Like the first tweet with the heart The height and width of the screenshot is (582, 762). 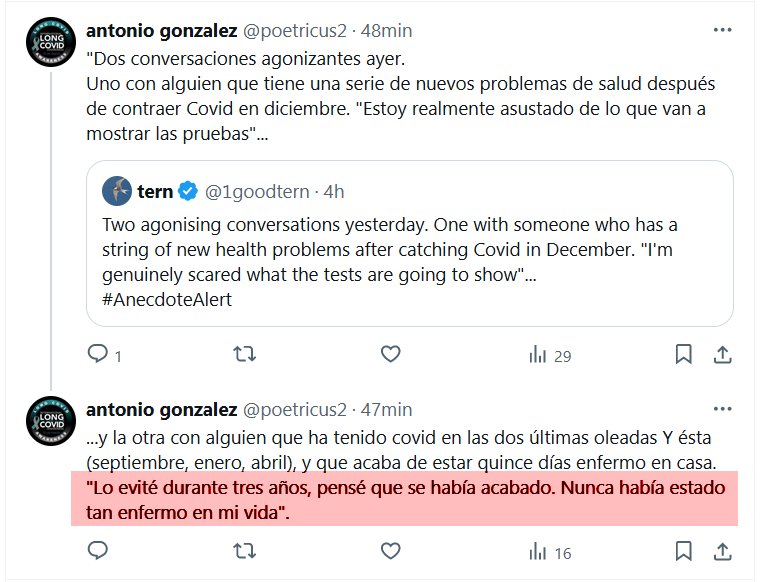pyautogui.click(x=392, y=354)
